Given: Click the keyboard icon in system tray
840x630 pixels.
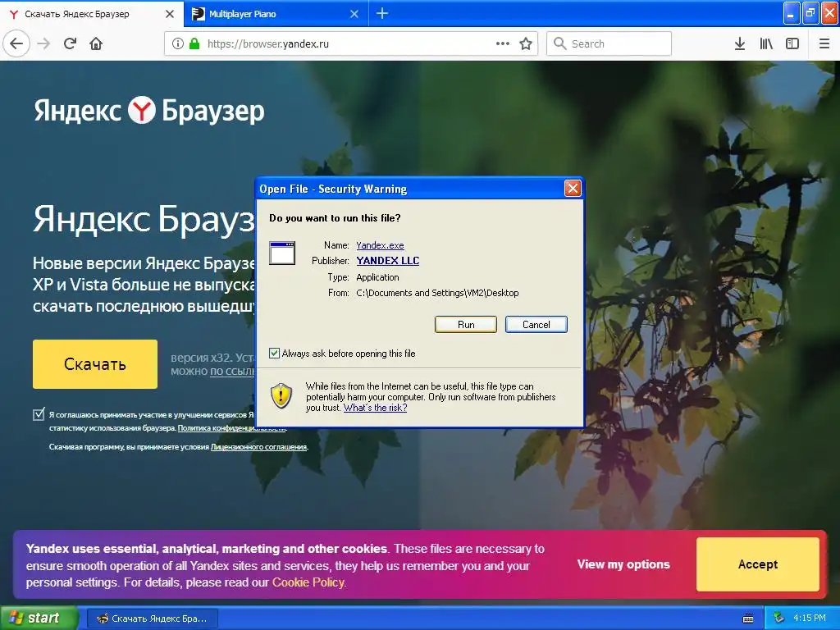Looking at the screenshot, I should click(748, 619).
